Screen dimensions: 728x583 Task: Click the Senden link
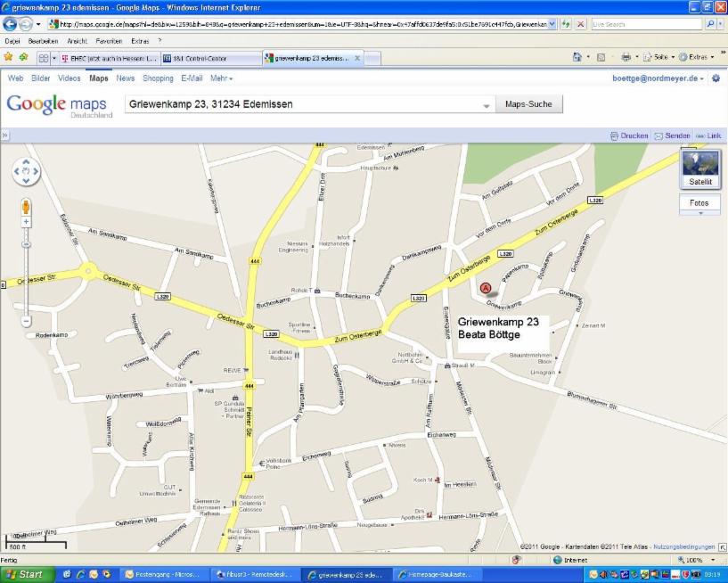coord(672,135)
